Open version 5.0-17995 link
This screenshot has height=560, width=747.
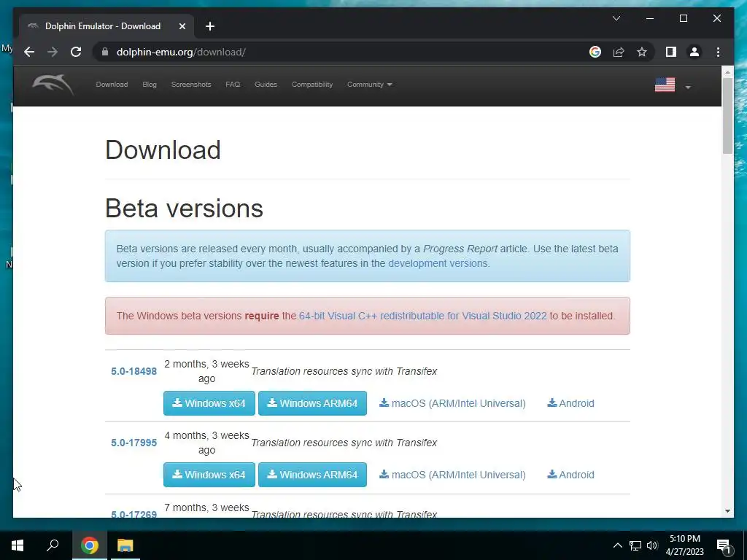[134, 443]
